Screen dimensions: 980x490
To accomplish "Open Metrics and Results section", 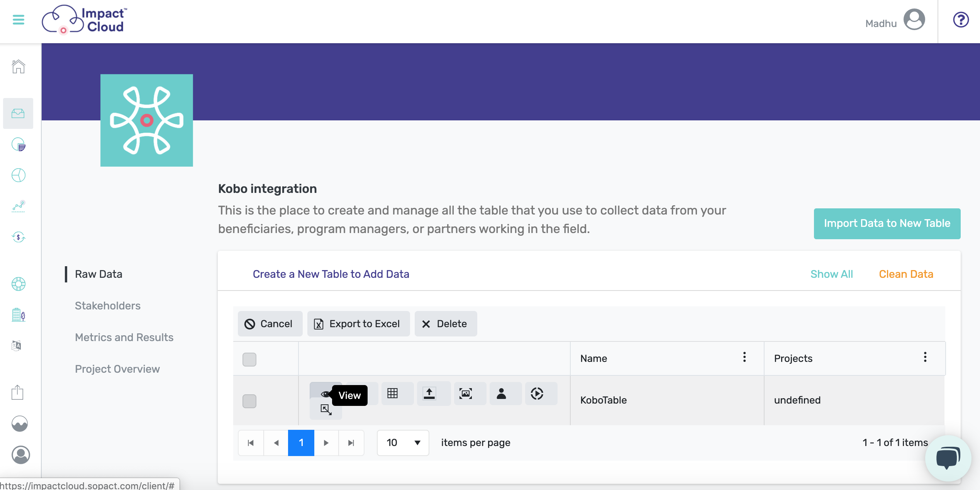I will (x=124, y=338).
